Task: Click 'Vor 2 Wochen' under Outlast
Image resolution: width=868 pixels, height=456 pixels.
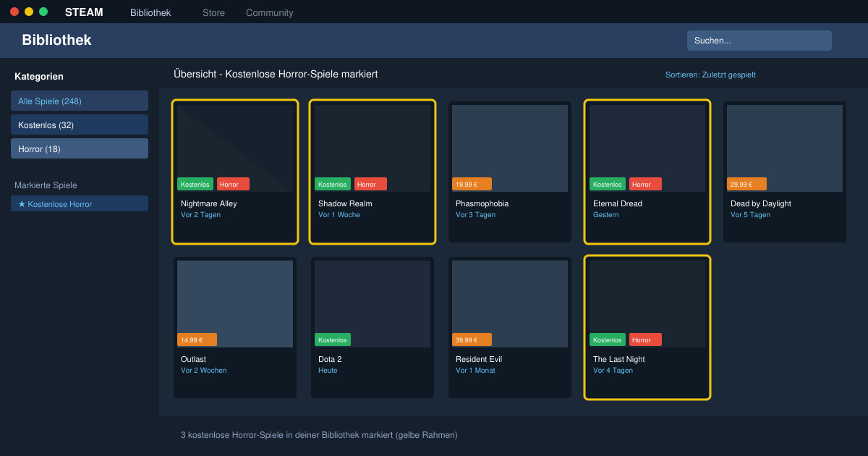Action: (x=204, y=371)
